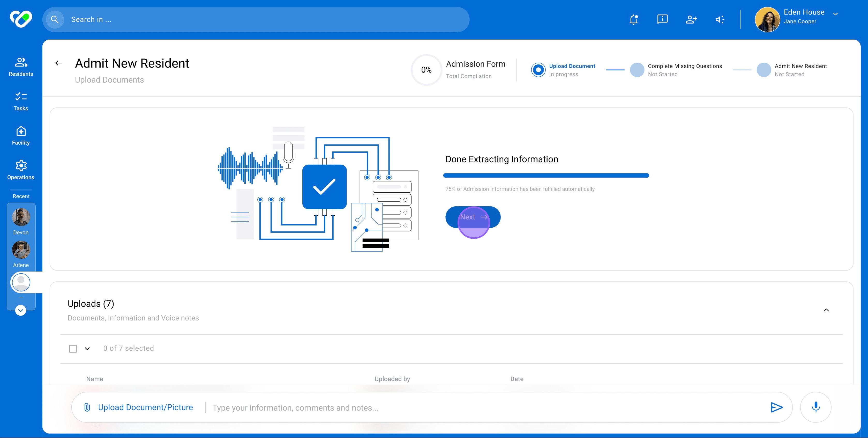
Task: Click the 0% compilation progress ring
Action: pyautogui.click(x=426, y=70)
